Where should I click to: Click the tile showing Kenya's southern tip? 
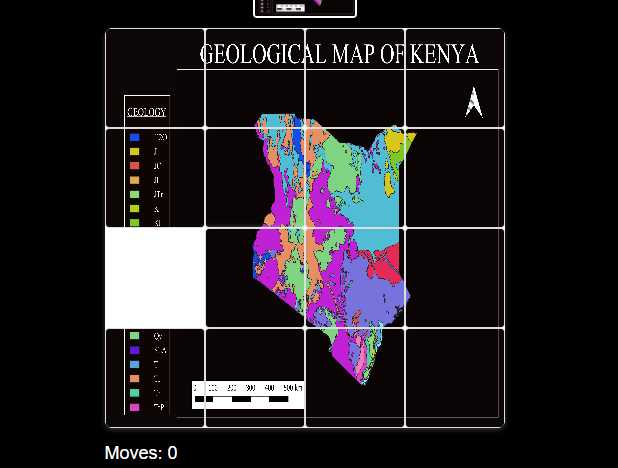(x=355, y=378)
